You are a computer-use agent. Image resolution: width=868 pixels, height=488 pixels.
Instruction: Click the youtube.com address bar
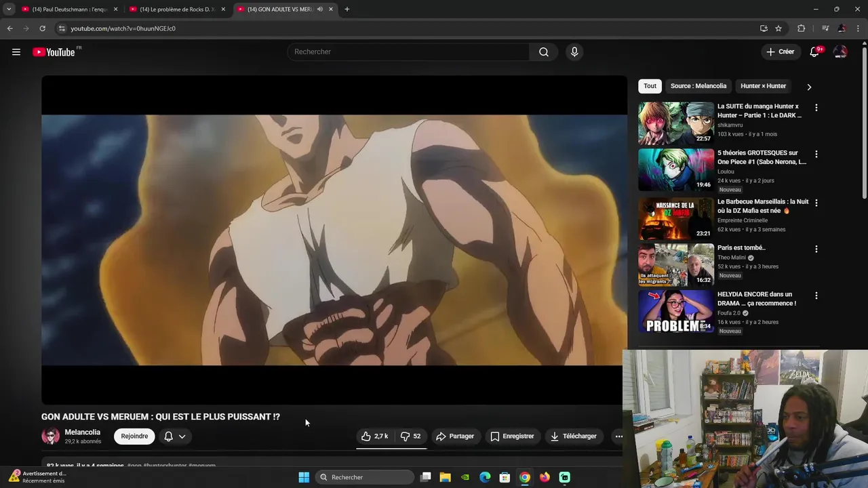coord(407,28)
